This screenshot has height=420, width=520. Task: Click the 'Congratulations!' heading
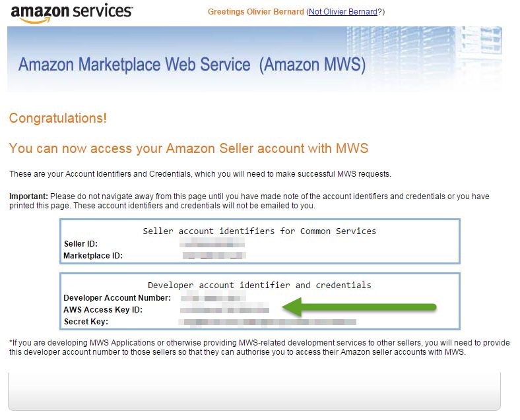(57, 118)
